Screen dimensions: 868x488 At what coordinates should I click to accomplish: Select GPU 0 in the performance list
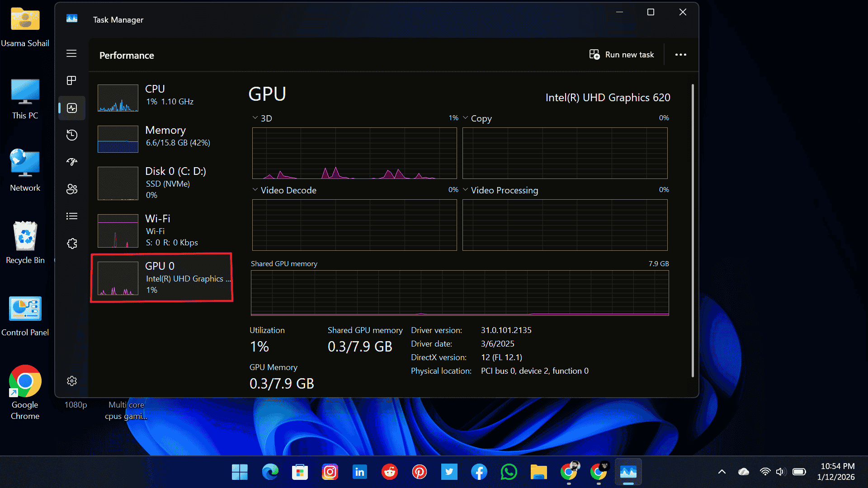162,277
